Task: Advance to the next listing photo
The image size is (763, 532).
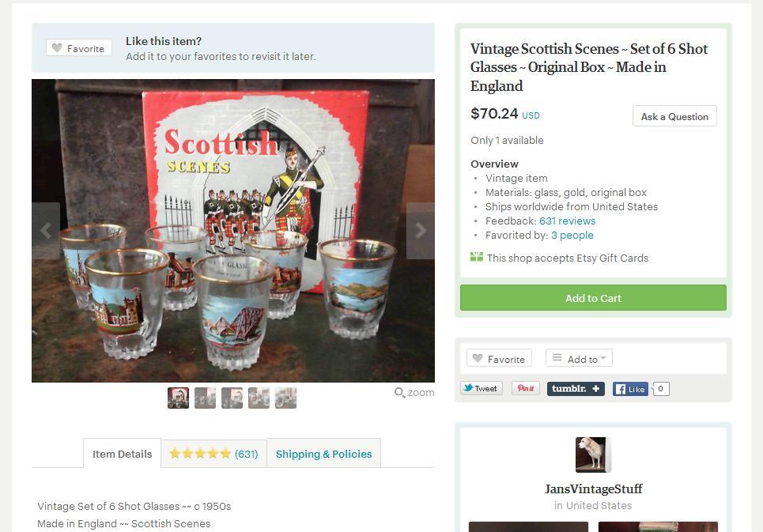Action: point(421,231)
